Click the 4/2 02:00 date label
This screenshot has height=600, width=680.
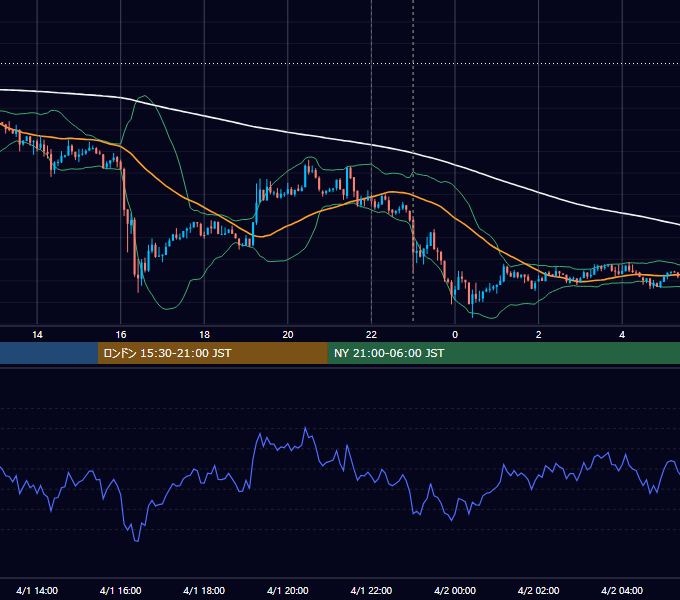pos(538,591)
